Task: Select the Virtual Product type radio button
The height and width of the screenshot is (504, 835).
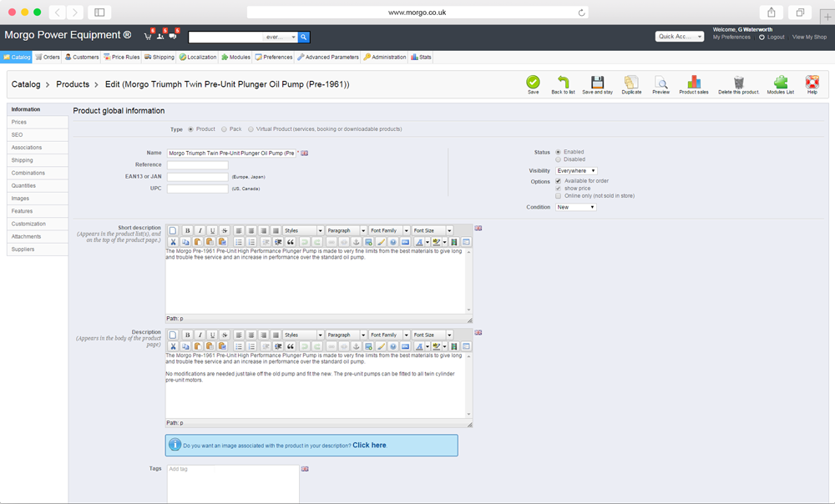Action: click(250, 129)
